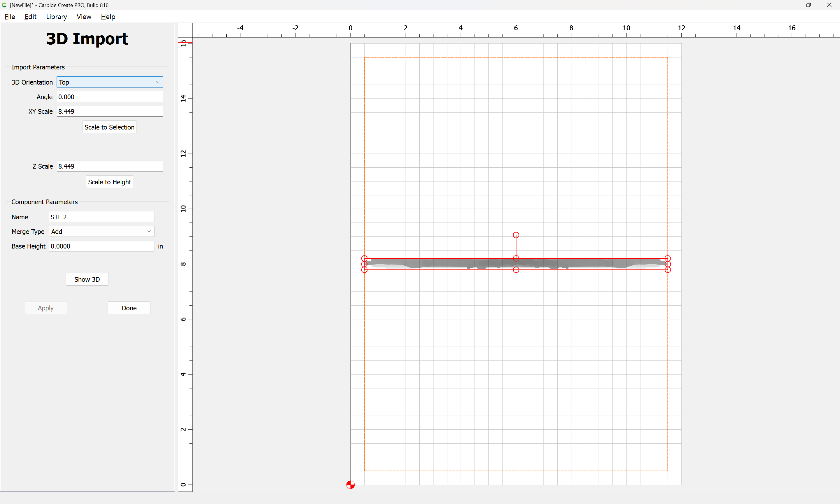This screenshot has height=504, width=840.
Task: Click the Z Scale input field
Action: 110,166
